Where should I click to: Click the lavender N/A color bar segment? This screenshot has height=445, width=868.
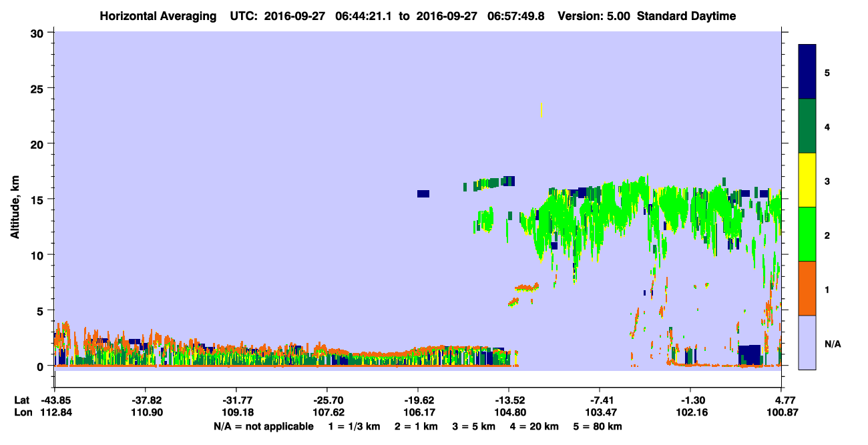[807, 342]
